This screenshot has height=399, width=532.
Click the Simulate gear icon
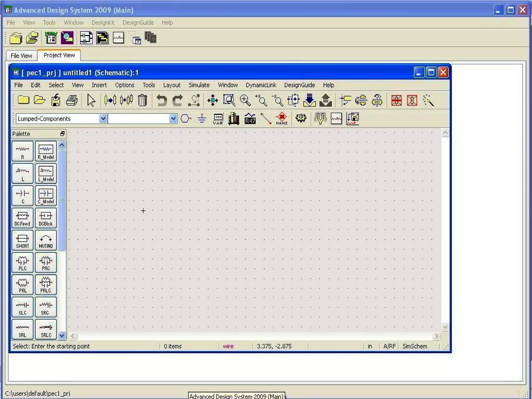click(x=301, y=118)
